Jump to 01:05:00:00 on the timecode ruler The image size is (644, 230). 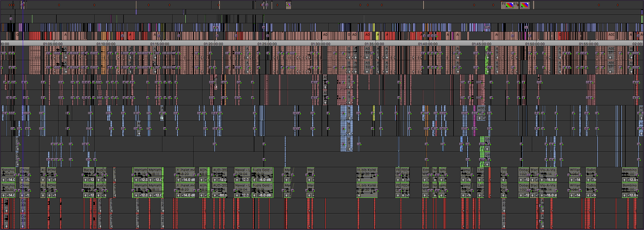pos(53,44)
